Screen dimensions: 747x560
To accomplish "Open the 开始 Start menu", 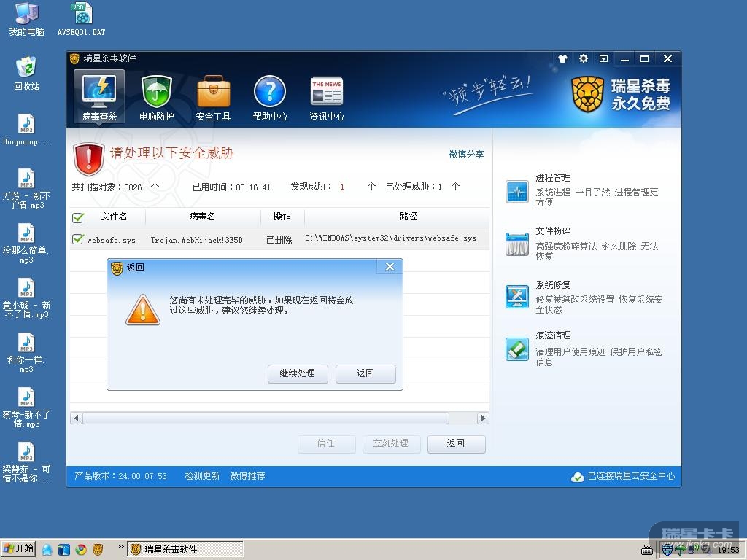I will pos(18,548).
